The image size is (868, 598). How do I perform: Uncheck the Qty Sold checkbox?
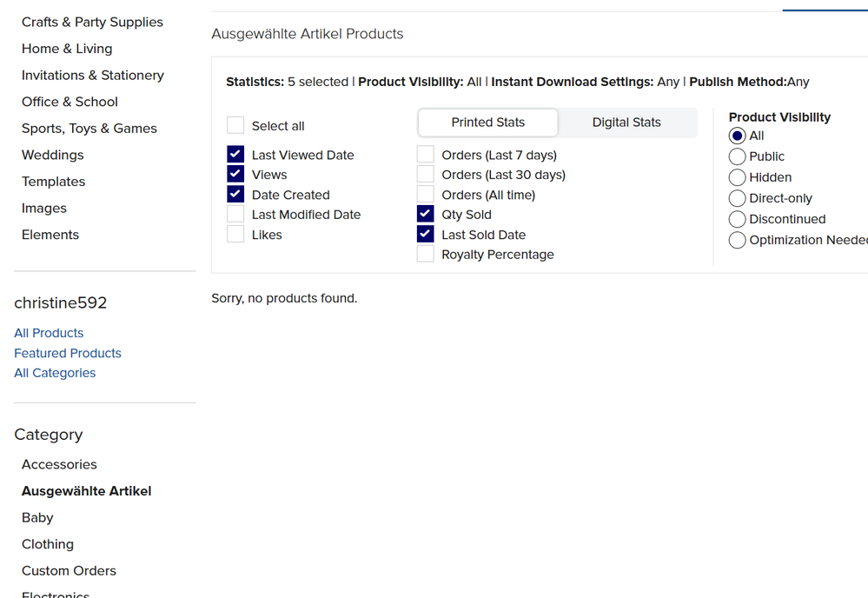coord(426,215)
